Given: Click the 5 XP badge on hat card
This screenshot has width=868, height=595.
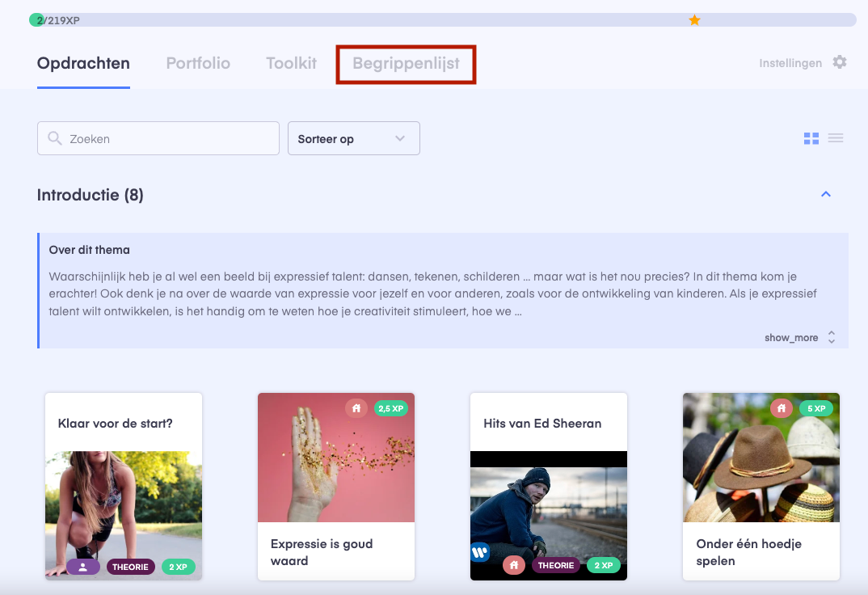Looking at the screenshot, I should point(816,408).
